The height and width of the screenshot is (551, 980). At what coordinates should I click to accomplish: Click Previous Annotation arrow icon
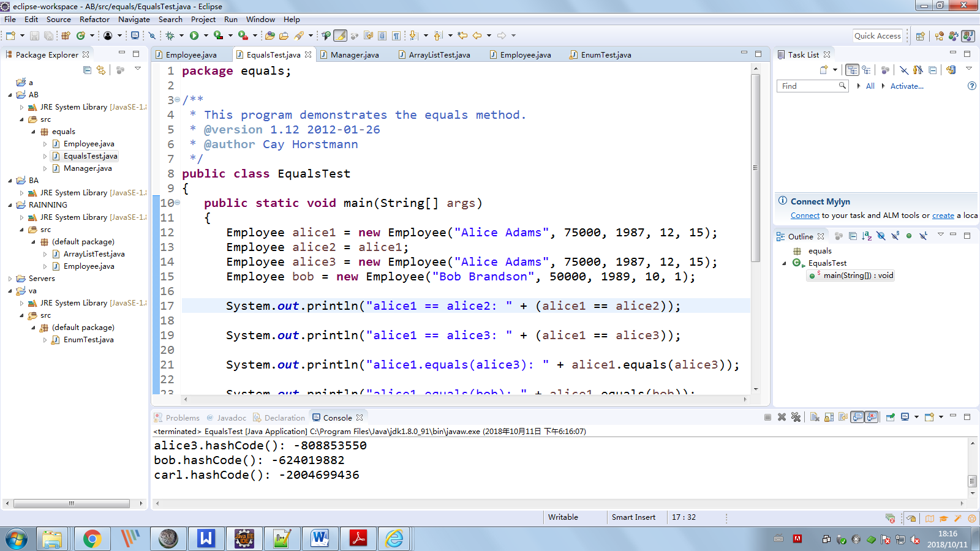click(438, 36)
